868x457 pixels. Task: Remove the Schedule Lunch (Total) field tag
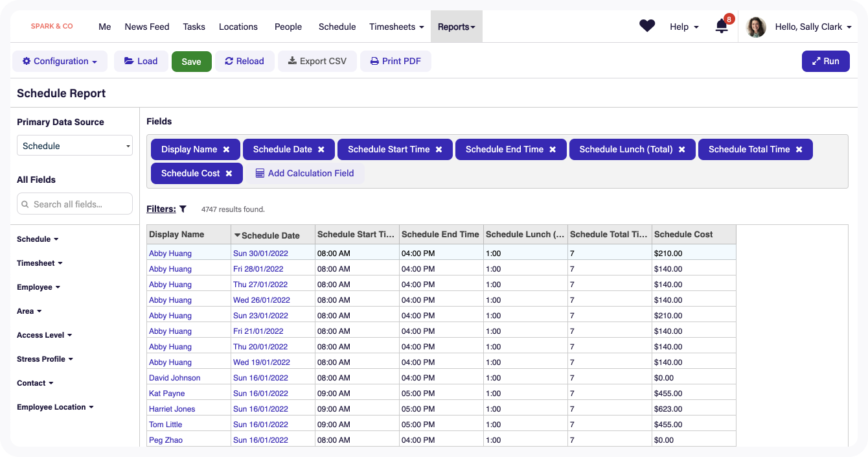(x=681, y=149)
